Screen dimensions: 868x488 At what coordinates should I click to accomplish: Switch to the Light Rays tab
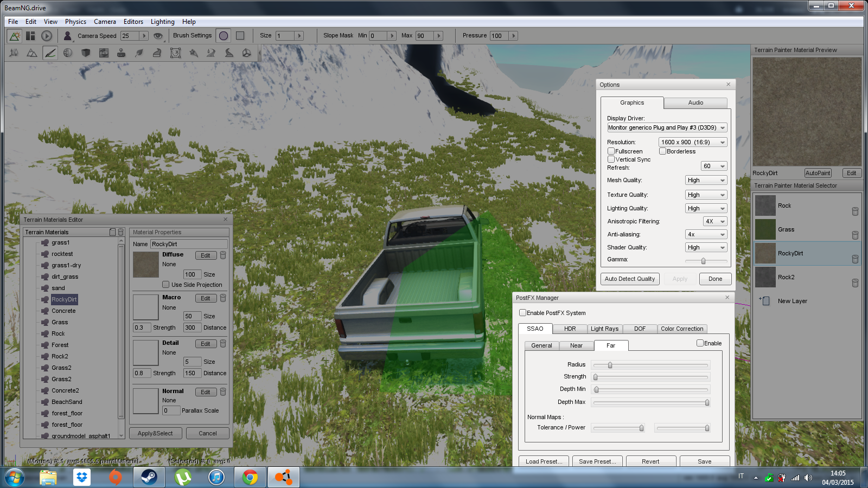click(x=604, y=329)
